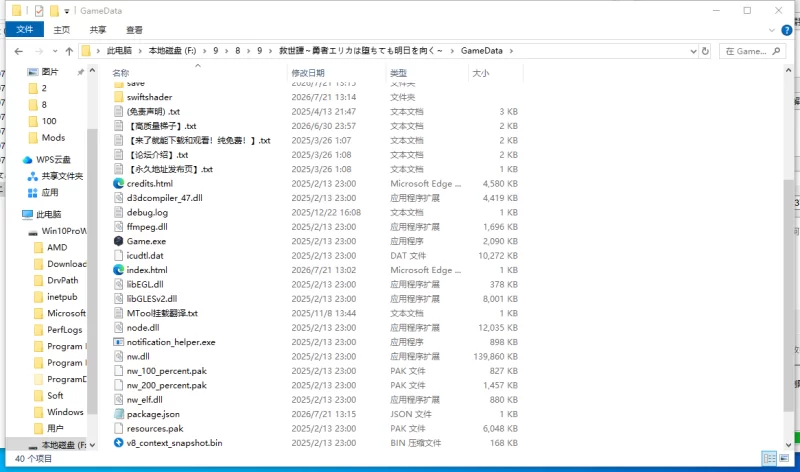Open the 查看 ribbon tab
800x472 pixels.
135,30
